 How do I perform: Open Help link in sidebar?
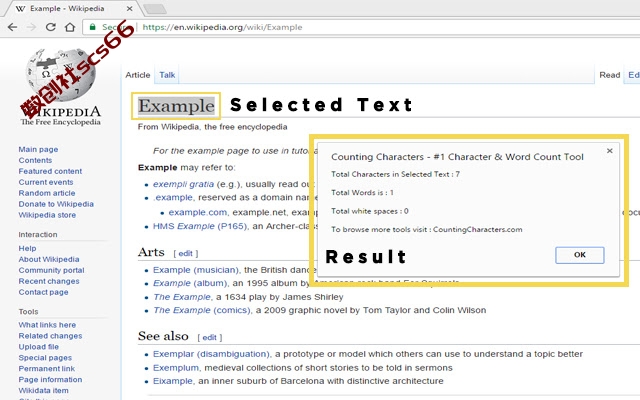click(27, 248)
